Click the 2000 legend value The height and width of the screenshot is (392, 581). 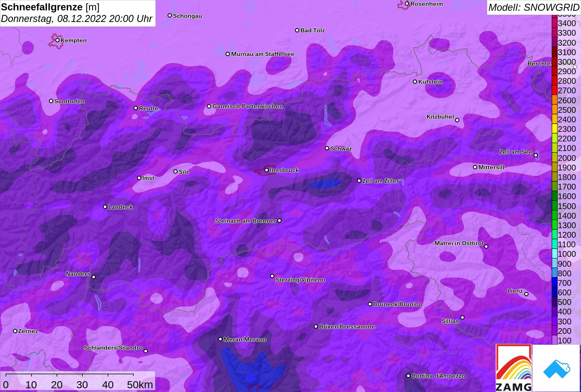(x=567, y=158)
